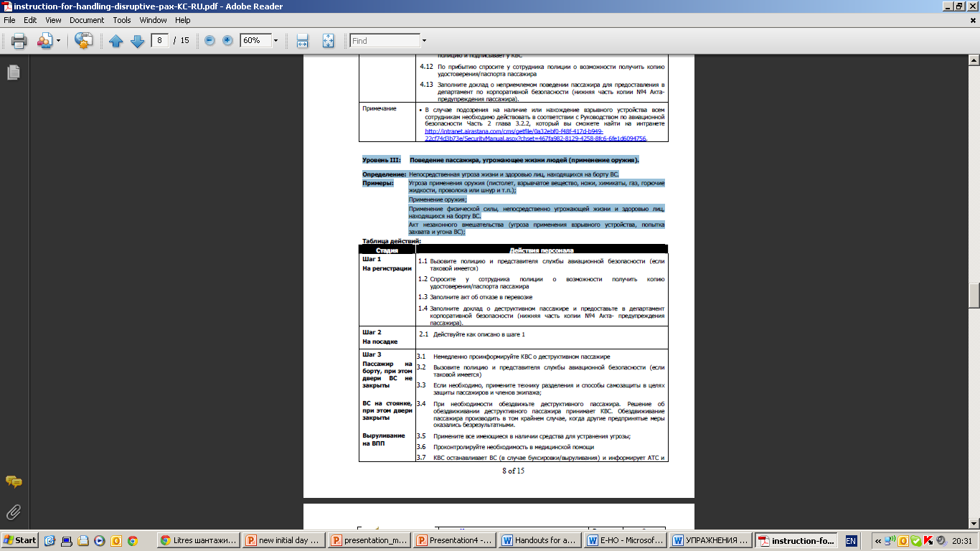The image size is (980, 551).
Task: Click the system clock showing 20:31
Action: click(x=963, y=541)
